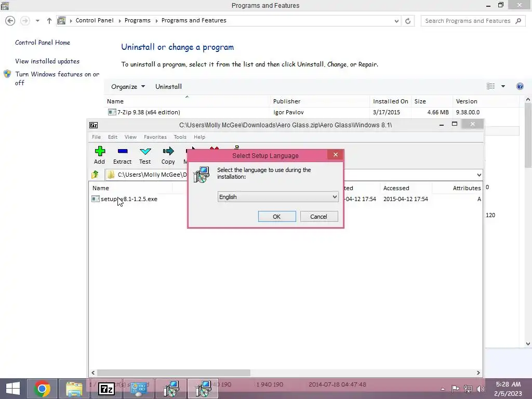Click the setup-w8.1-1.2.5.exe file icon

[x=96, y=199]
